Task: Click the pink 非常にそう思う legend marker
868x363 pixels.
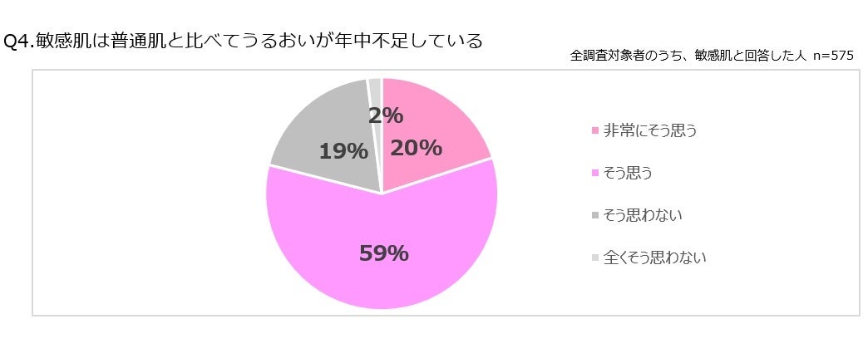Action: pos(594,131)
